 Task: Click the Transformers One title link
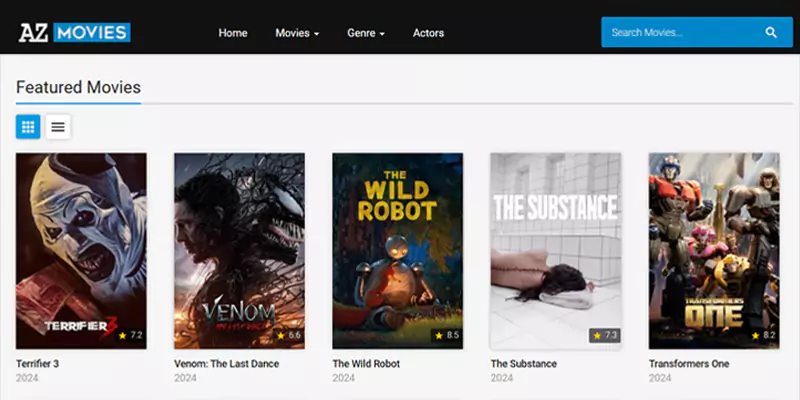(689, 364)
